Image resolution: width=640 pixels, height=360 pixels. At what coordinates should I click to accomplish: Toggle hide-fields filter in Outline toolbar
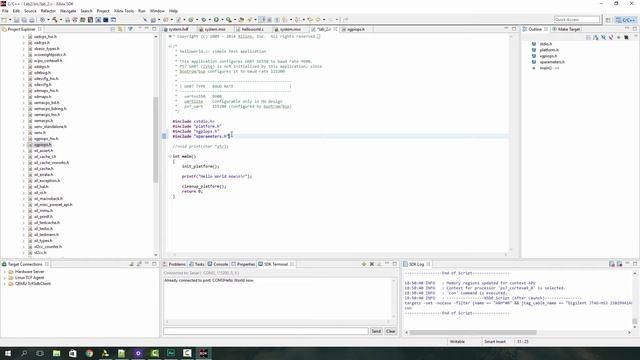point(603,38)
